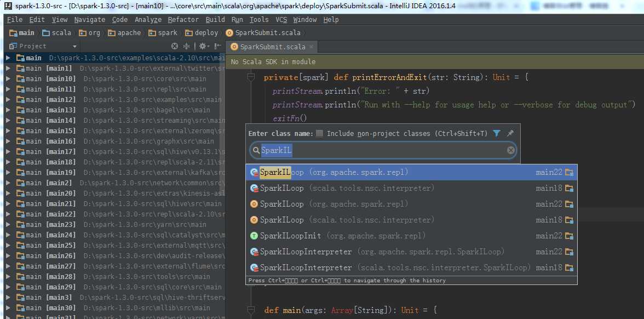This screenshot has width=644, height=319.
Task: Select main [main24] sql catalyst module row
Action: click(114, 235)
